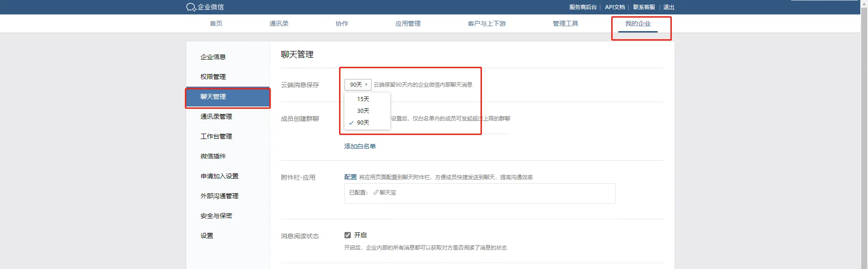This screenshot has height=269, width=868.
Task: Select the 客户与上下游 tab
Action: tap(487, 23)
